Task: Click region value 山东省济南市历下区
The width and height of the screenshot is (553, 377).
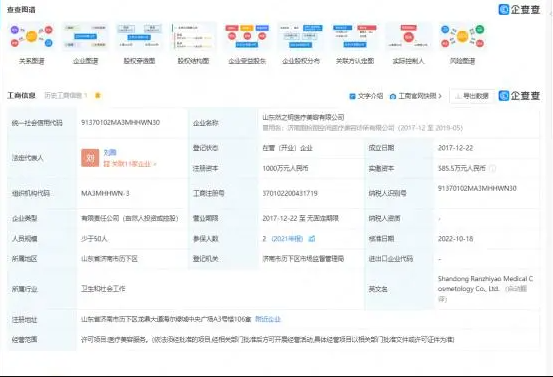Action: pyautogui.click(x=109, y=259)
